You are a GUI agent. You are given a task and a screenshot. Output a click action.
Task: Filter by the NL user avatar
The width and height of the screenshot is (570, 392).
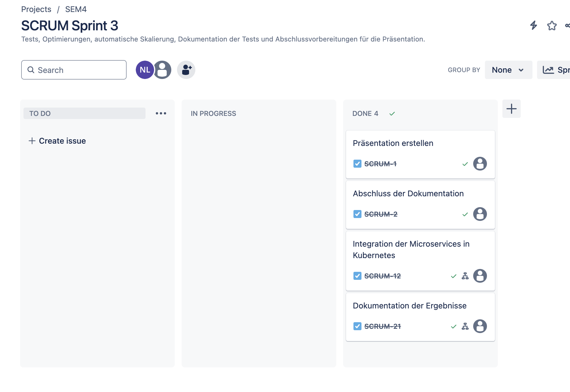(x=145, y=70)
